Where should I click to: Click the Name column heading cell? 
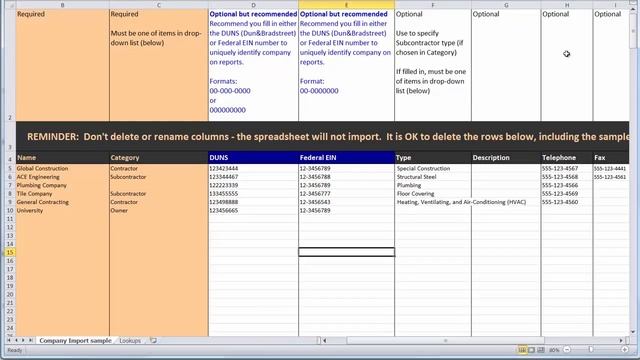point(62,158)
